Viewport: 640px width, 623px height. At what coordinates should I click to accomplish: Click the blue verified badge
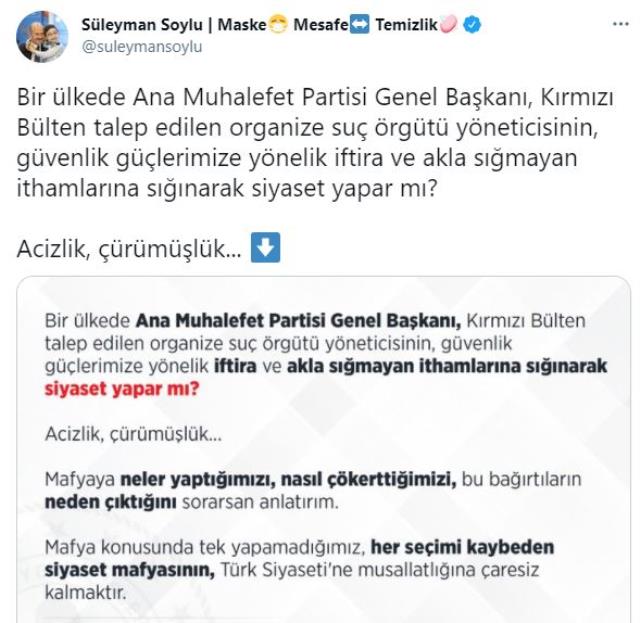coord(473,26)
